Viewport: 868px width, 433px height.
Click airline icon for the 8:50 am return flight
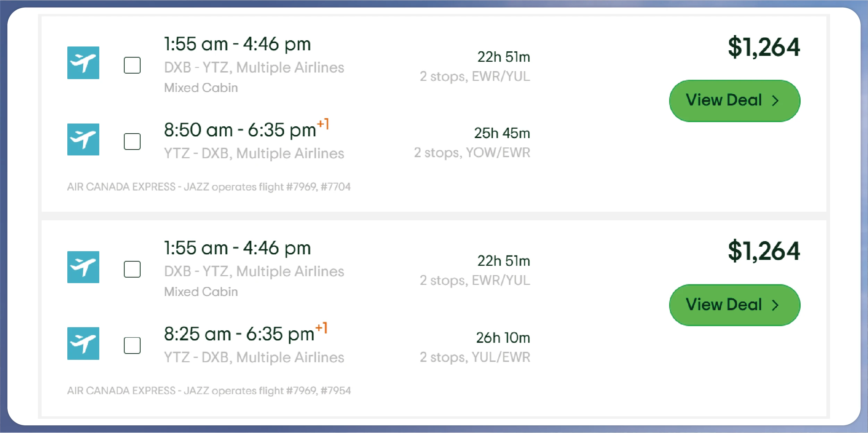coord(83,139)
